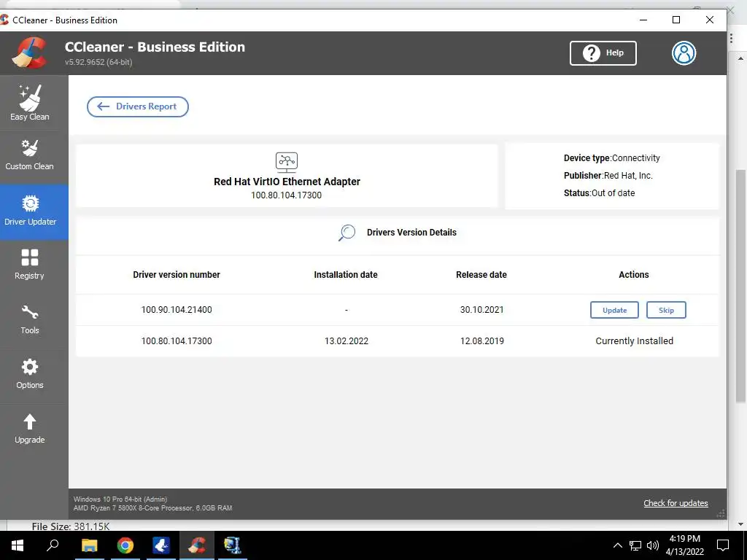Click the Check for updates link
Image resolution: width=747 pixels, height=560 pixels.
pyautogui.click(x=676, y=503)
